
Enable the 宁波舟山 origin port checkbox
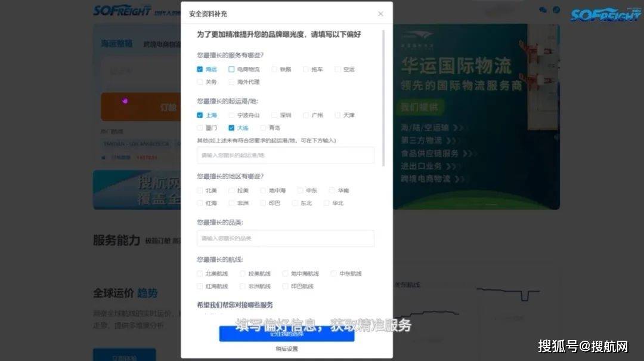231,115
